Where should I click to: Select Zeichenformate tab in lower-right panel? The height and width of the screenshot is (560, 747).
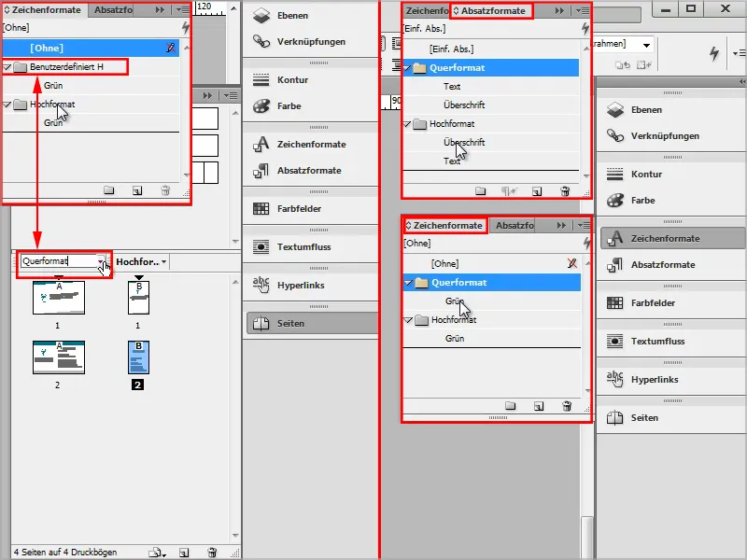coord(444,225)
